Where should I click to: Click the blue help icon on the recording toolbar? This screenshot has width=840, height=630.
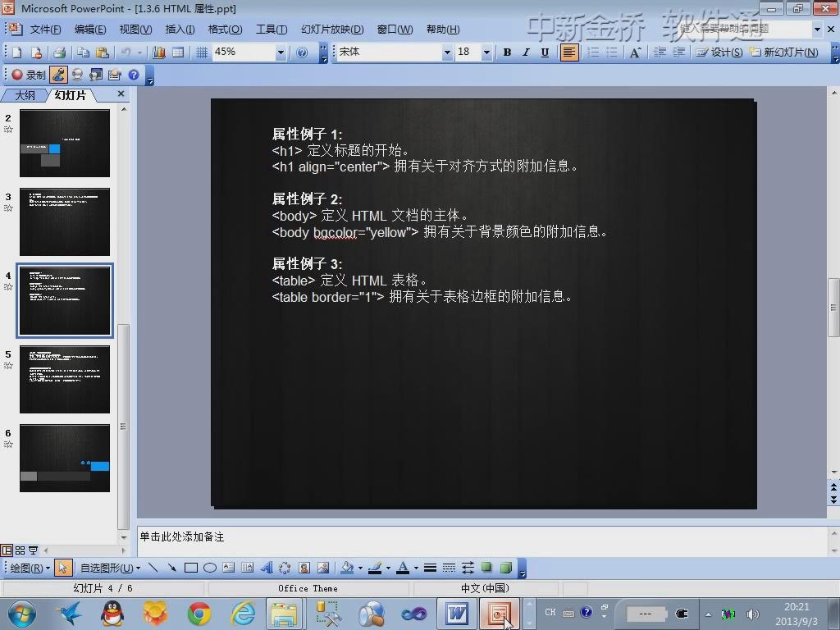coord(134,75)
